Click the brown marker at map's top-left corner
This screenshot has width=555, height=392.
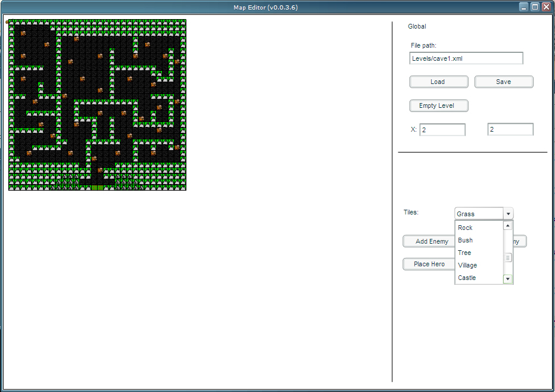point(7,22)
